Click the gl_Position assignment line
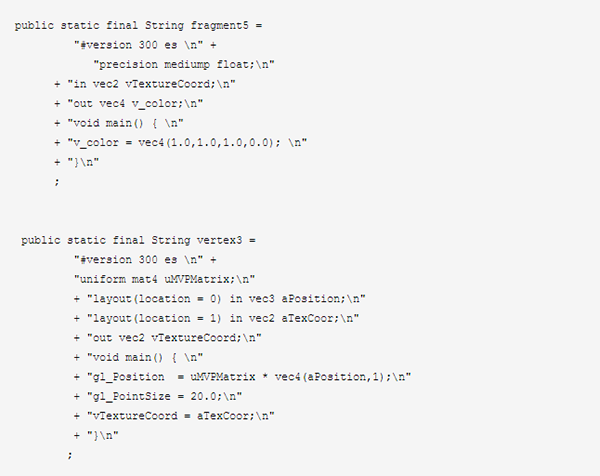This screenshot has width=600, height=476. tap(242, 377)
